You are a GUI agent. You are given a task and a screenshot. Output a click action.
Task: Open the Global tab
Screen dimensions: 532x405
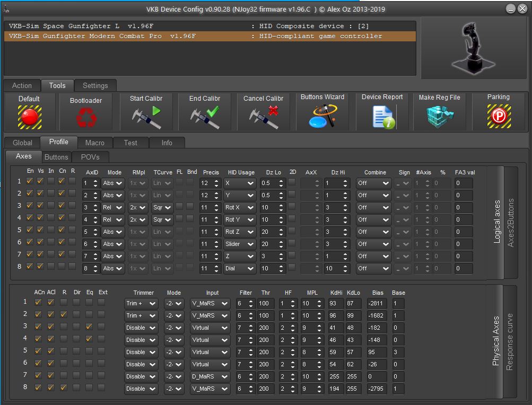[x=22, y=143]
